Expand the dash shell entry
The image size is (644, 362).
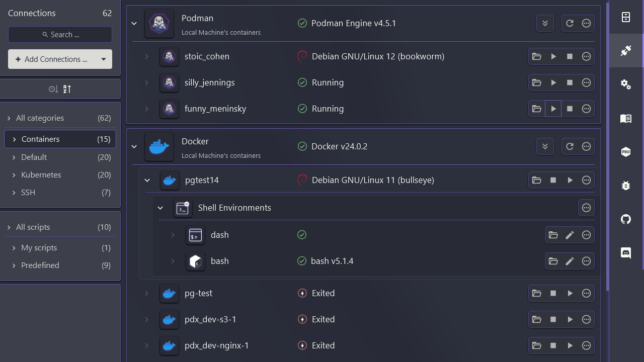coord(173,235)
